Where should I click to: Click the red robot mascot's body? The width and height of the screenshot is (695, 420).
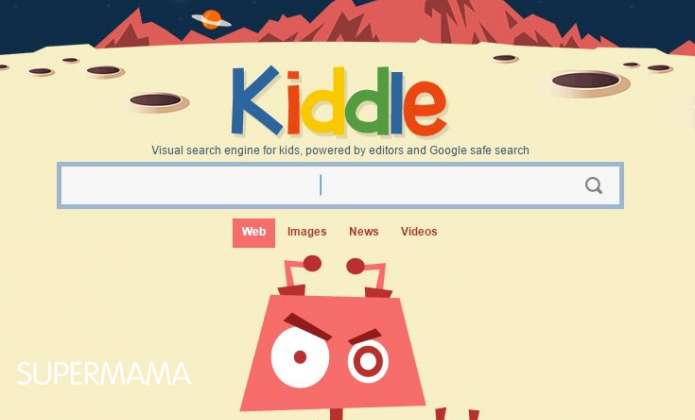tap(332, 352)
